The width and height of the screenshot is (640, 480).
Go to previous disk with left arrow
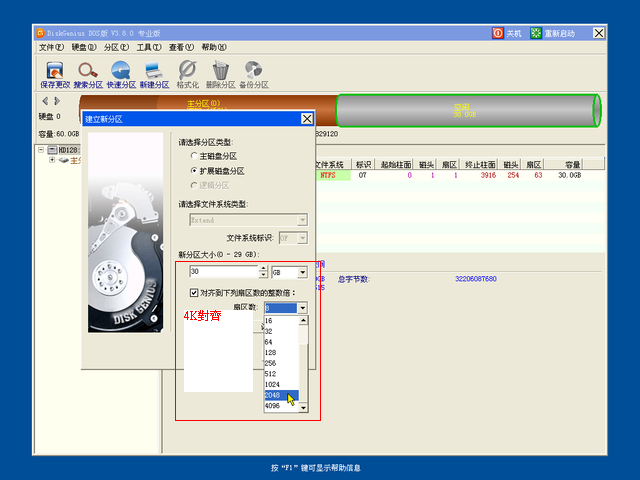tap(45, 100)
